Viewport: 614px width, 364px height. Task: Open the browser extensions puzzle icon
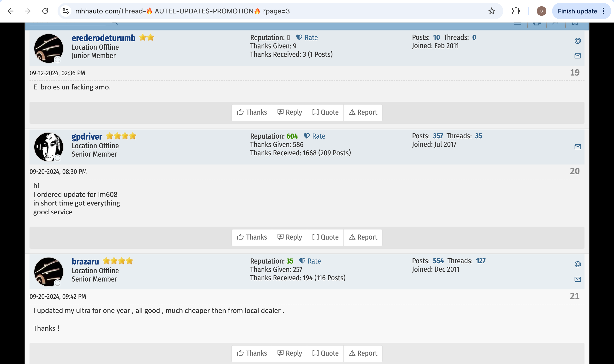(x=516, y=11)
